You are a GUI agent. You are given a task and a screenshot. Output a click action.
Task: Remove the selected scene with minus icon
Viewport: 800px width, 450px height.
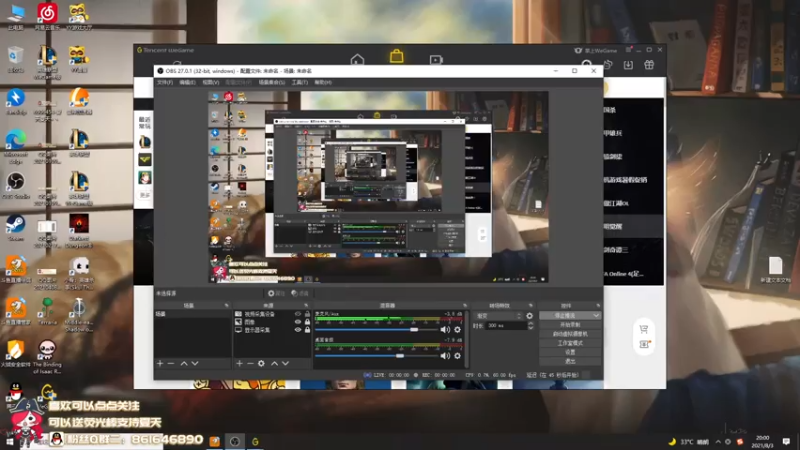pyautogui.click(x=171, y=363)
